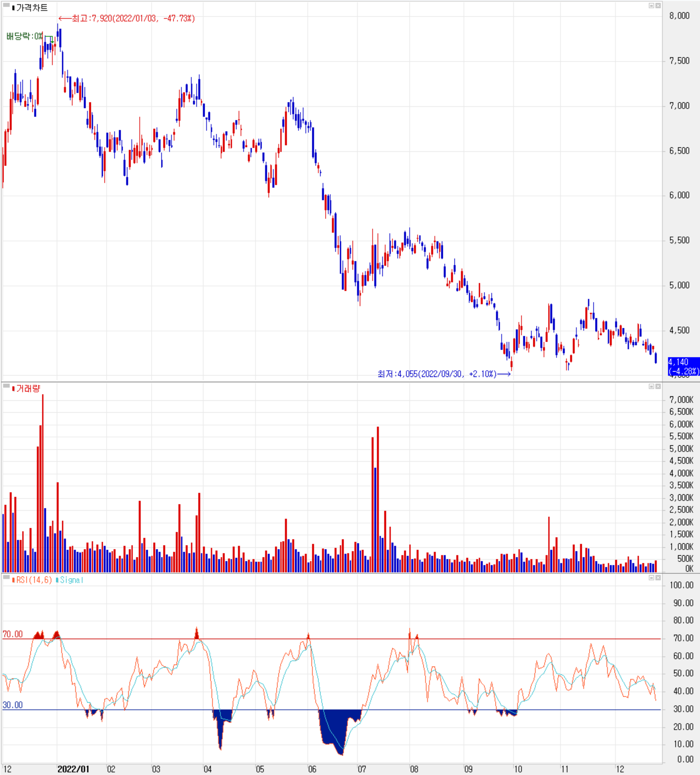Click 100.00 on the RSI scale
The height and width of the screenshot is (775, 700).
682,585
